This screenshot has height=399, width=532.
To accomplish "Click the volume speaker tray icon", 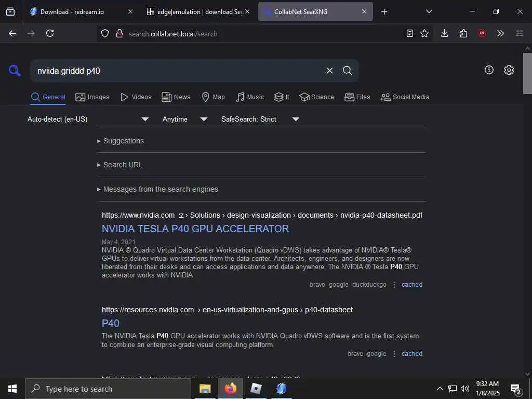I will click(x=465, y=389).
